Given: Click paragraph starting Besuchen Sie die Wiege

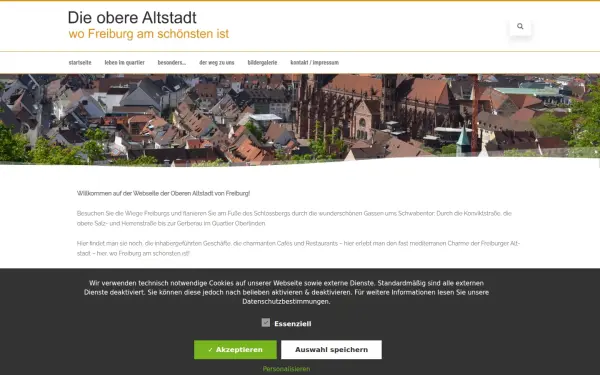Looking at the screenshot, I should (x=294, y=218).
